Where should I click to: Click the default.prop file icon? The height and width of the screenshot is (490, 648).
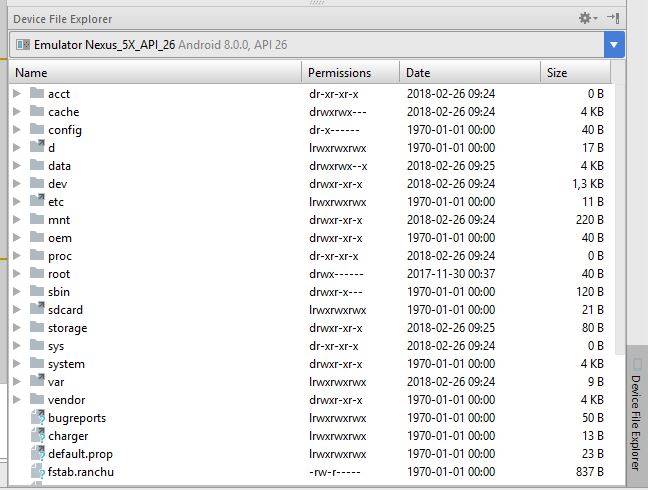click(x=38, y=453)
